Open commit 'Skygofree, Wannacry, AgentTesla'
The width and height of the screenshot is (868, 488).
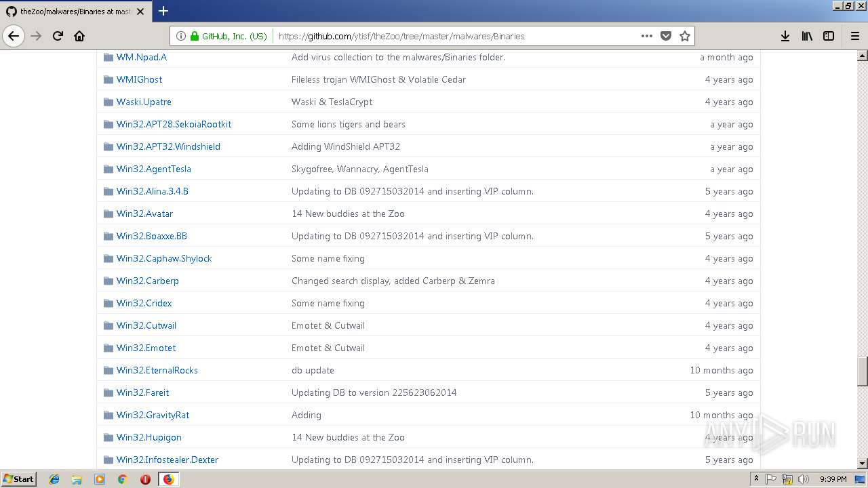pos(359,169)
